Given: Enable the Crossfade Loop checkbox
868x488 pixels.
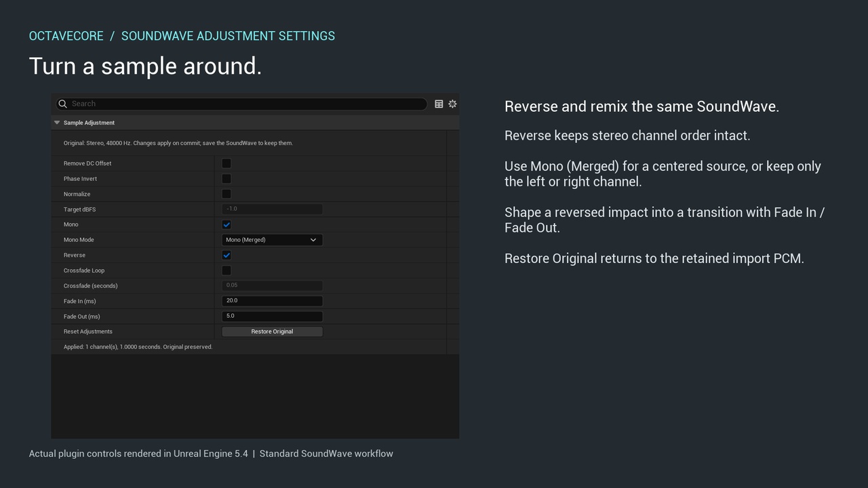Looking at the screenshot, I should pyautogui.click(x=226, y=270).
